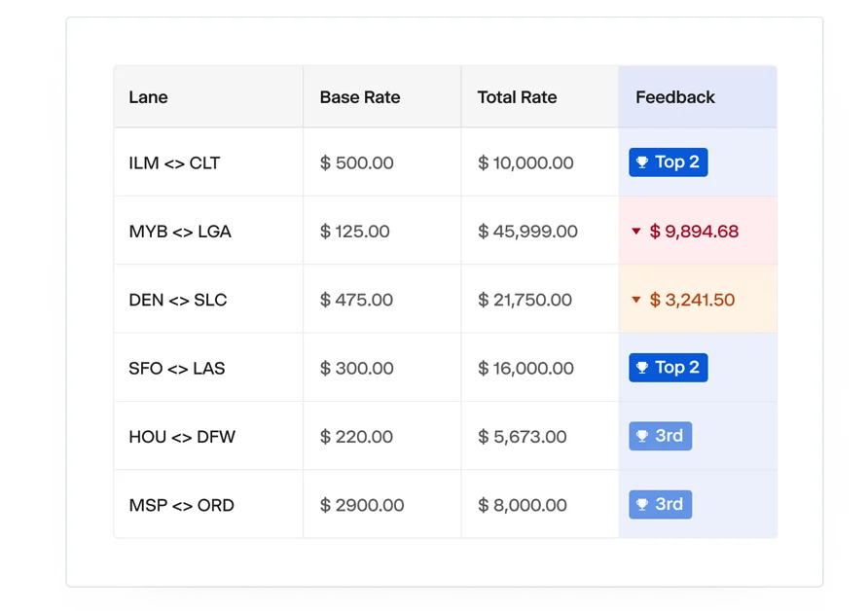Image resolution: width=868 pixels, height=611 pixels.
Task: Click the trophy icon in SFO <> LAS row
Action: (x=642, y=368)
